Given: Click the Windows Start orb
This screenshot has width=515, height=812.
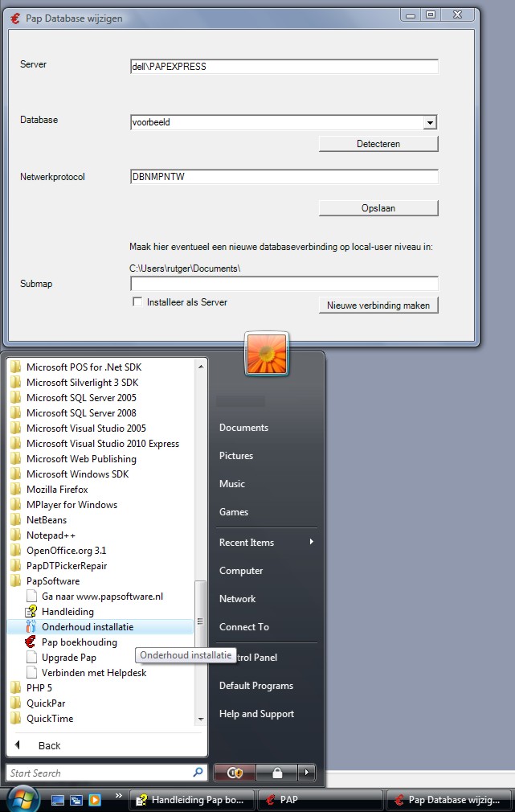Looking at the screenshot, I should pos(23,799).
